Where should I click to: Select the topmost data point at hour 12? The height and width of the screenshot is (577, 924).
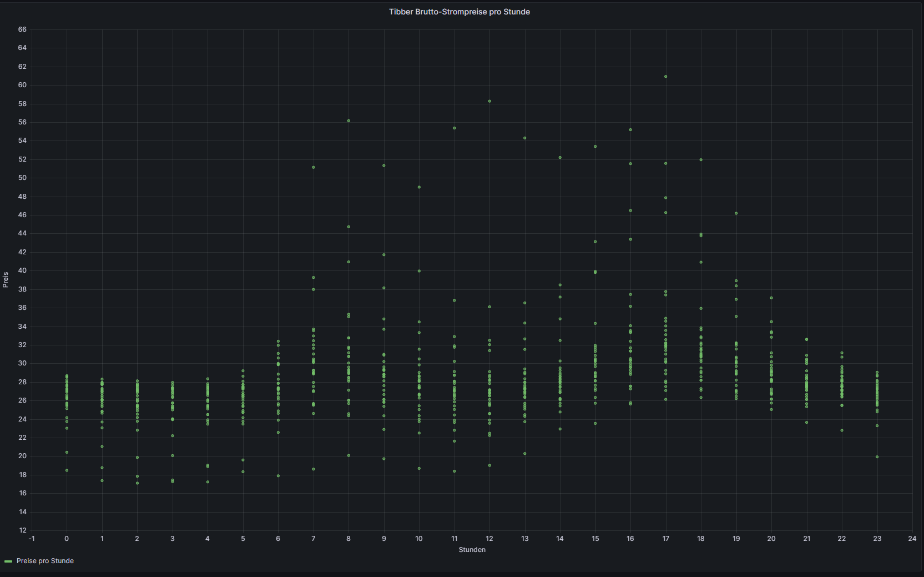(x=489, y=101)
